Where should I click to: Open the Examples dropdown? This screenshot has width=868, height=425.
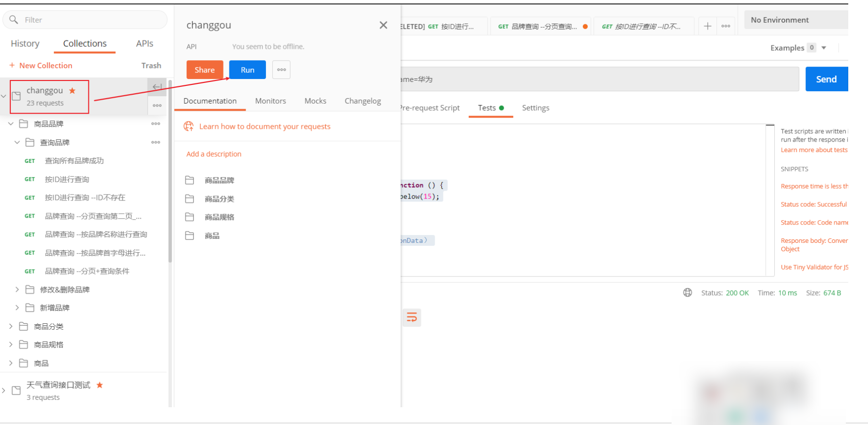798,48
